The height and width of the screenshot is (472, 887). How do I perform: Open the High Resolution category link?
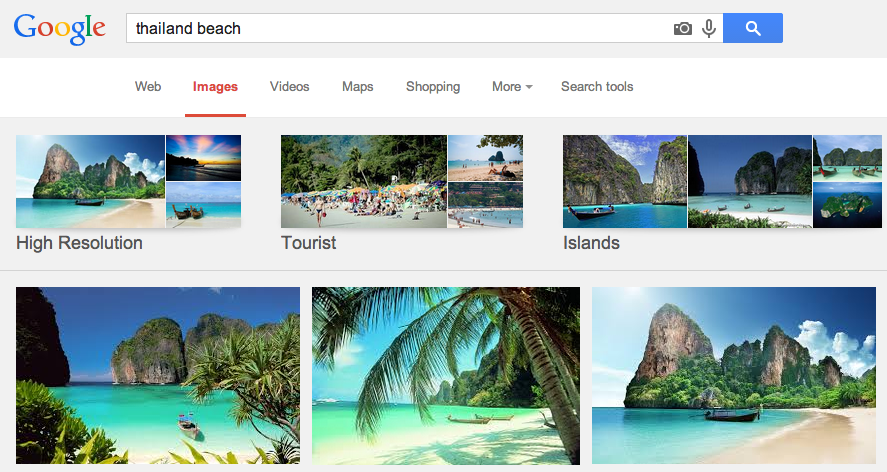coord(79,243)
